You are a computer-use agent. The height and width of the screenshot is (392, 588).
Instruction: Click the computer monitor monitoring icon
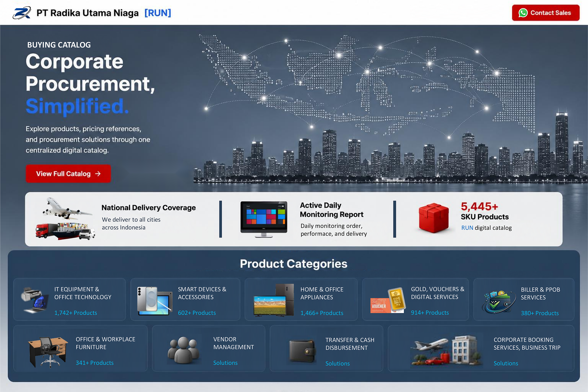tap(264, 219)
